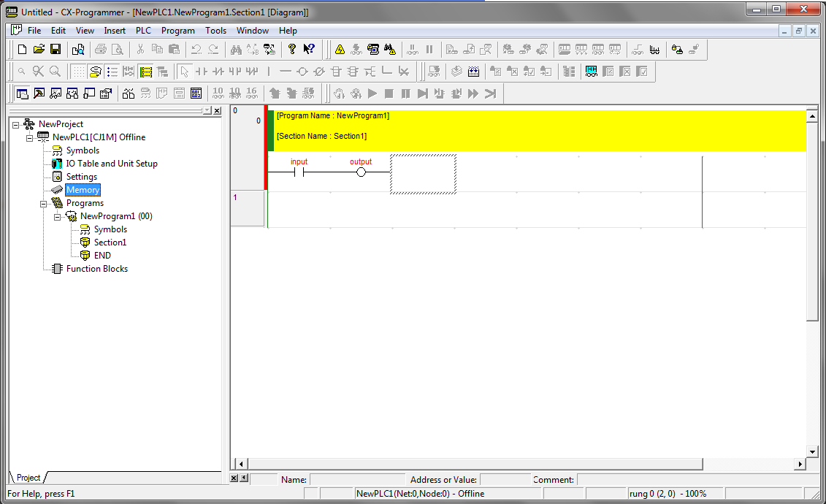Open the Program menu
The height and width of the screenshot is (504, 826).
coord(178,31)
